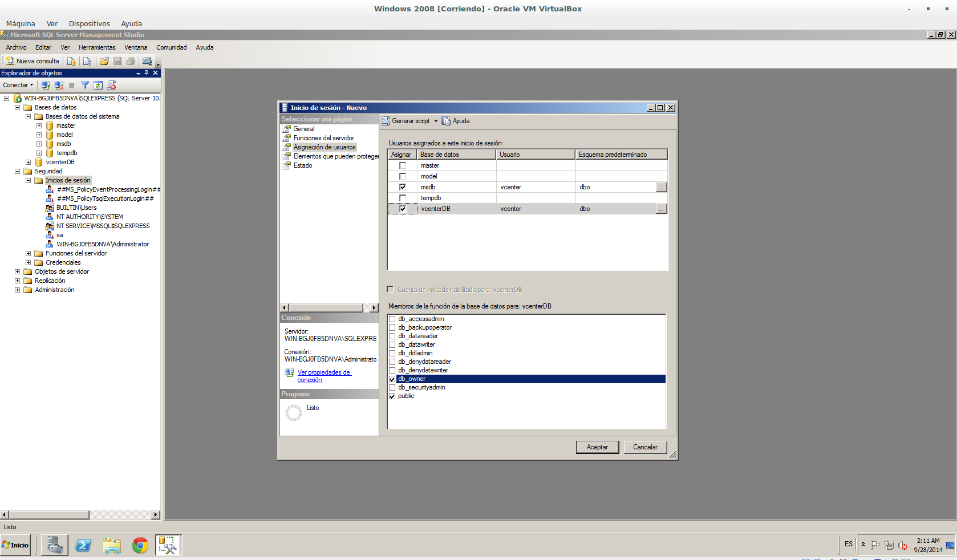Open the Herramientas menu
Image resolution: width=957 pixels, height=560 pixels.
tap(97, 47)
